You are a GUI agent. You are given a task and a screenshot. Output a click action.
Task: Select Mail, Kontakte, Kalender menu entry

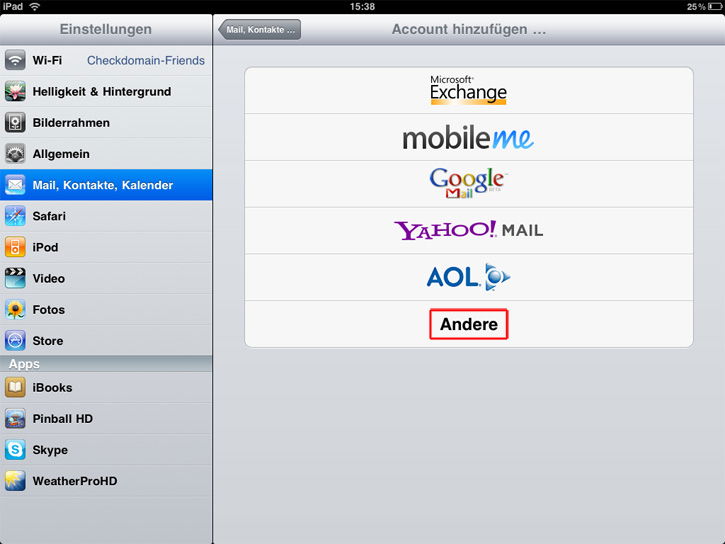point(106,185)
